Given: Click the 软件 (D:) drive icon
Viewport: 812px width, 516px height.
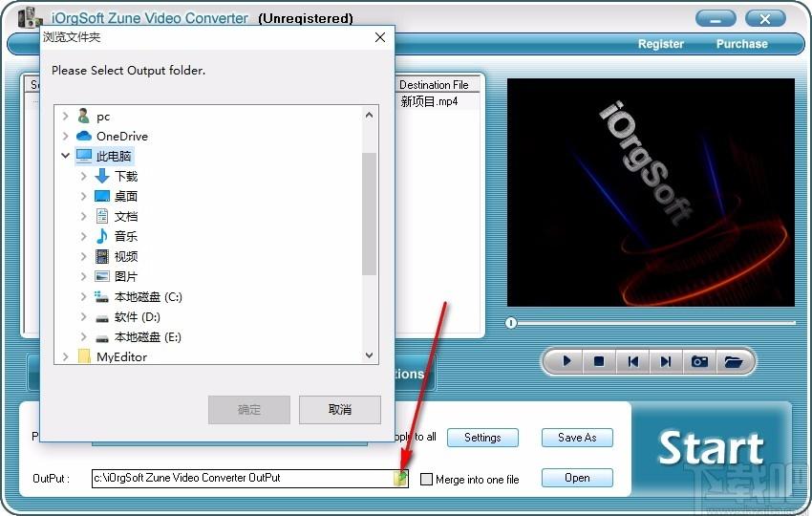Looking at the screenshot, I should pyautogui.click(x=102, y=317).
